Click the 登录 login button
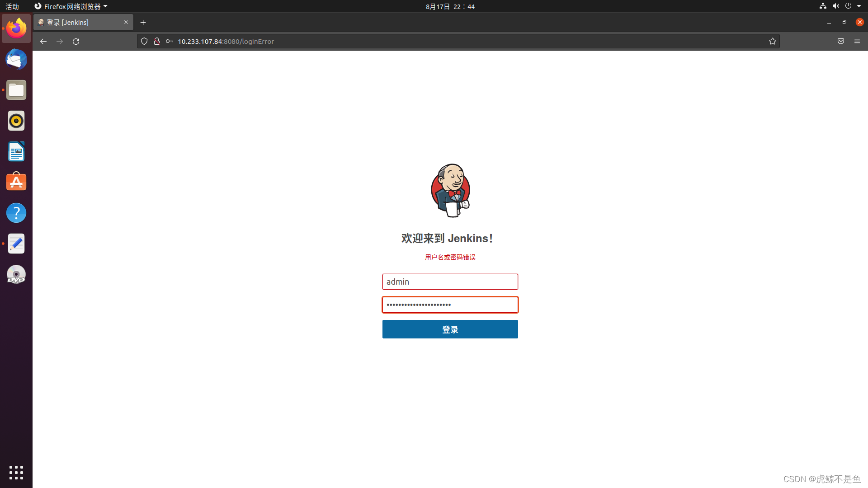 [x=450, y=329]
